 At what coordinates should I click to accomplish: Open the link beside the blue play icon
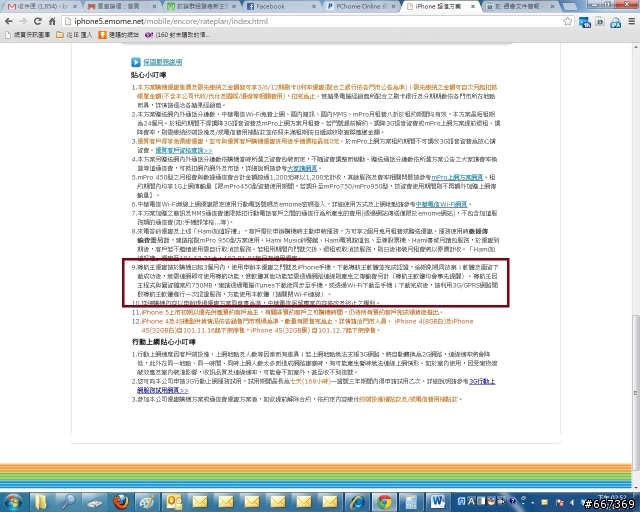(162, 62)
